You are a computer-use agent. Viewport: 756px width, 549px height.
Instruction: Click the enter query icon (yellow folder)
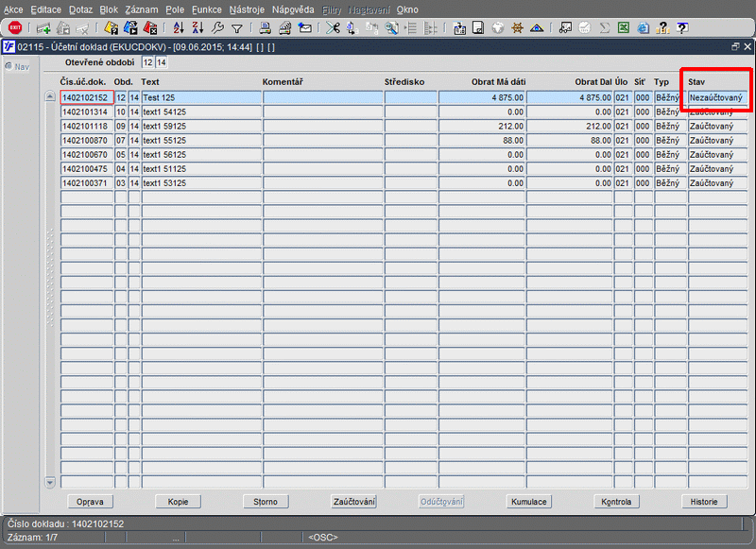pos(112,28)
